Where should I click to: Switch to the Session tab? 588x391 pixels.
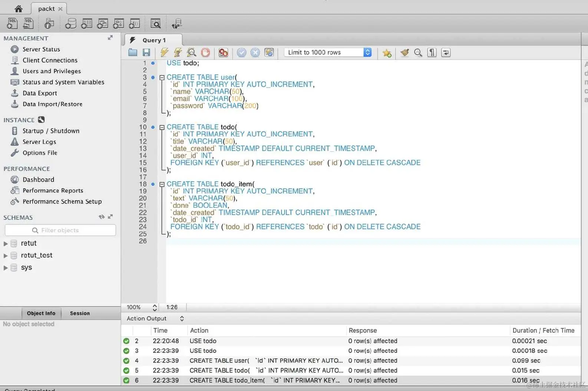(80, 313)
